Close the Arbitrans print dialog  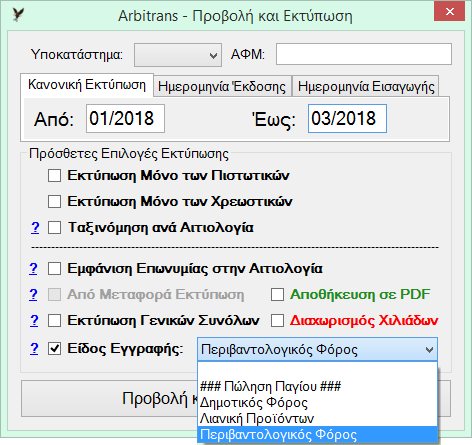click(449, 12)
